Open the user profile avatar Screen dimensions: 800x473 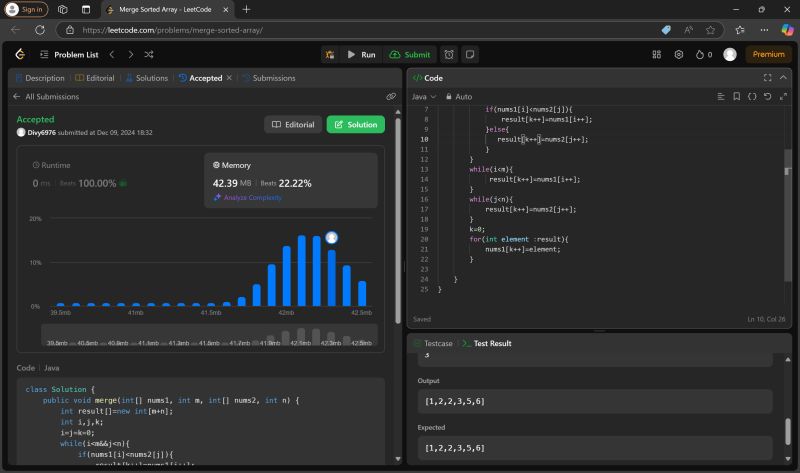pos(730,54)
